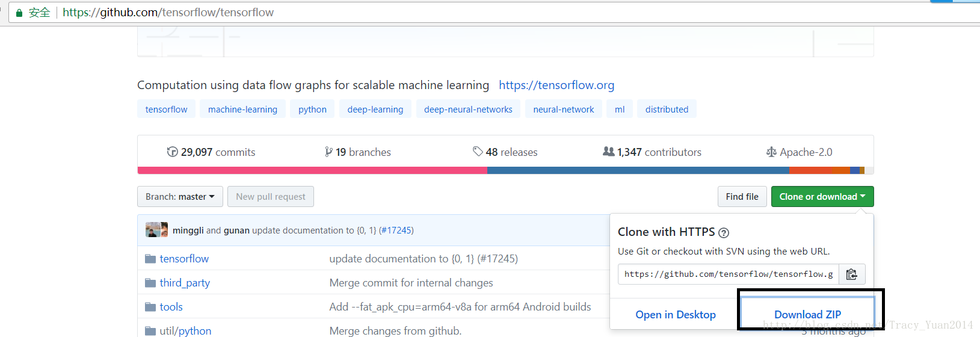Select the tensorflow topic tag
Screen dimensions: 980x337
[166, 110]
